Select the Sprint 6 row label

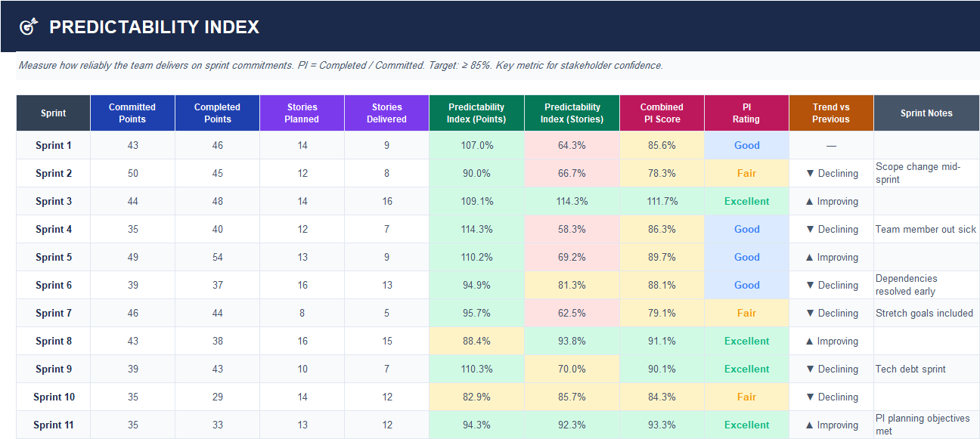pyautogui.click(x=53, y=285)
